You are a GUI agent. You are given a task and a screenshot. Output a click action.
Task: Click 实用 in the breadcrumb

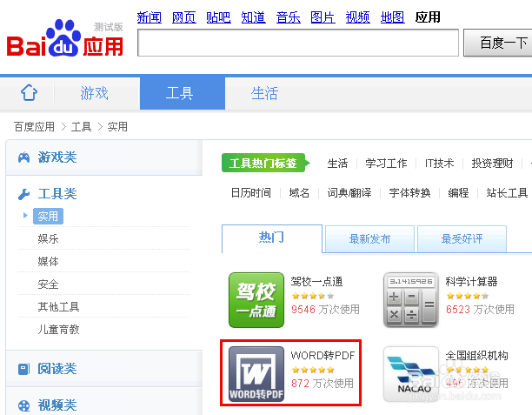tap(117, 127)
